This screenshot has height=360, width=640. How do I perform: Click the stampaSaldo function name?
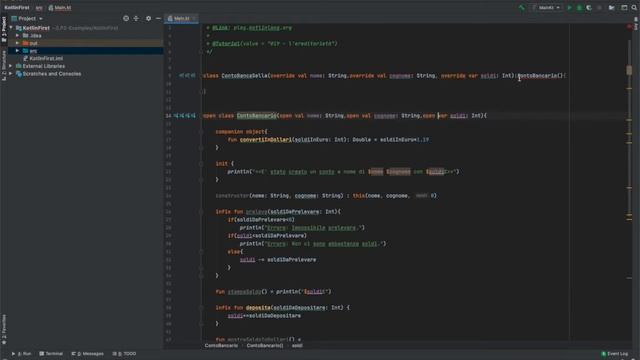[244, 291]
